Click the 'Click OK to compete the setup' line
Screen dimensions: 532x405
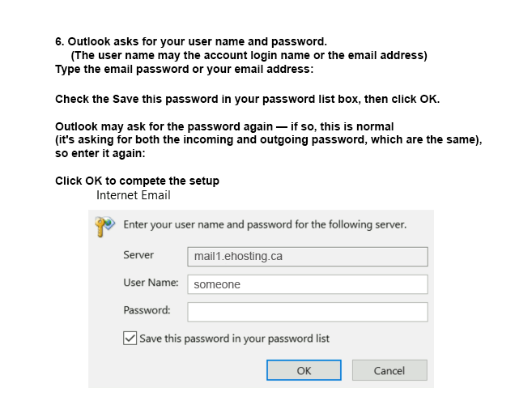[137, 181]
